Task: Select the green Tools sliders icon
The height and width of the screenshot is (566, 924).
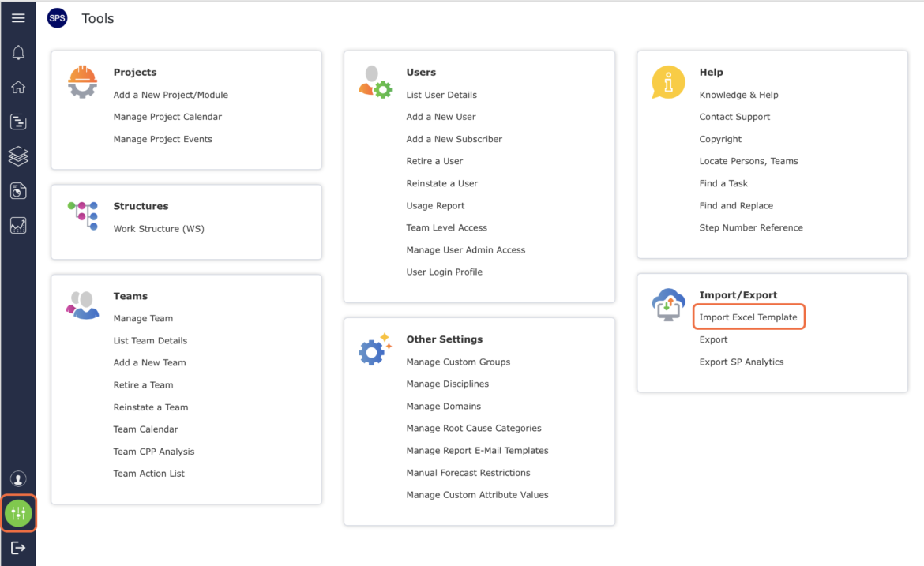Action: point(18,514)
